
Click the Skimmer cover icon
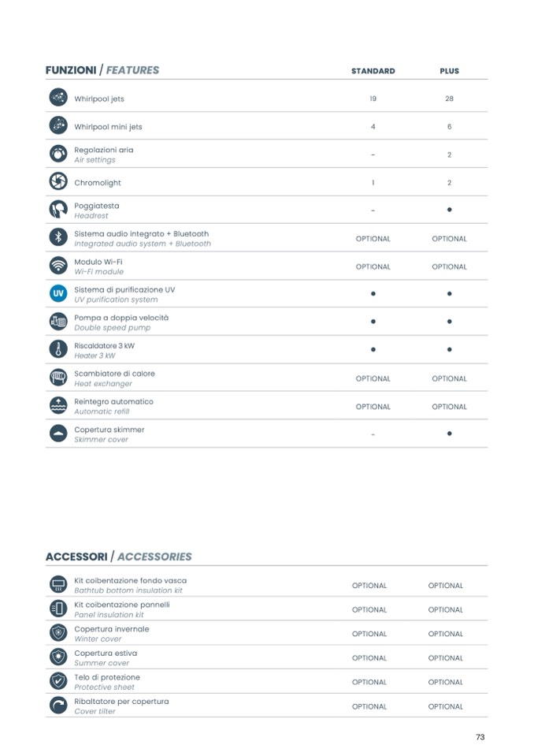[57, 434]
